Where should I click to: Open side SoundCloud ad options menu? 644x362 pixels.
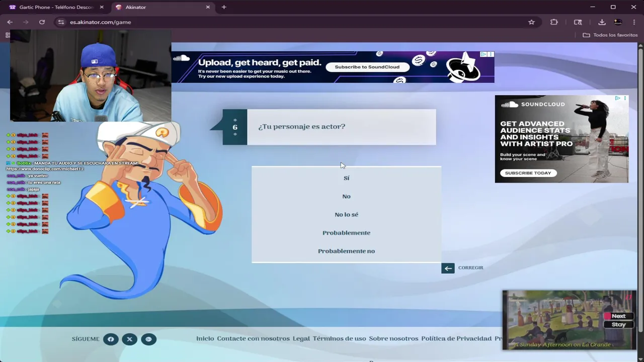[x=625, y=98]
